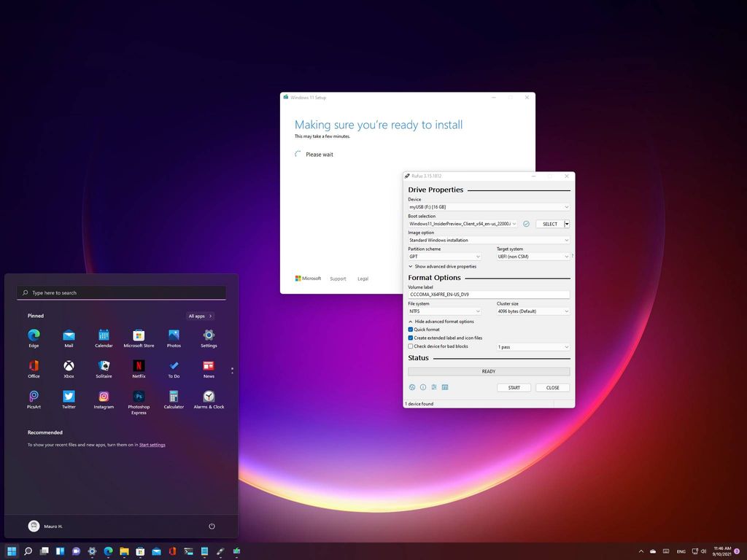Launch Netflix from pinned apps
The image size is (747, 560).
(x=139, y=367)
